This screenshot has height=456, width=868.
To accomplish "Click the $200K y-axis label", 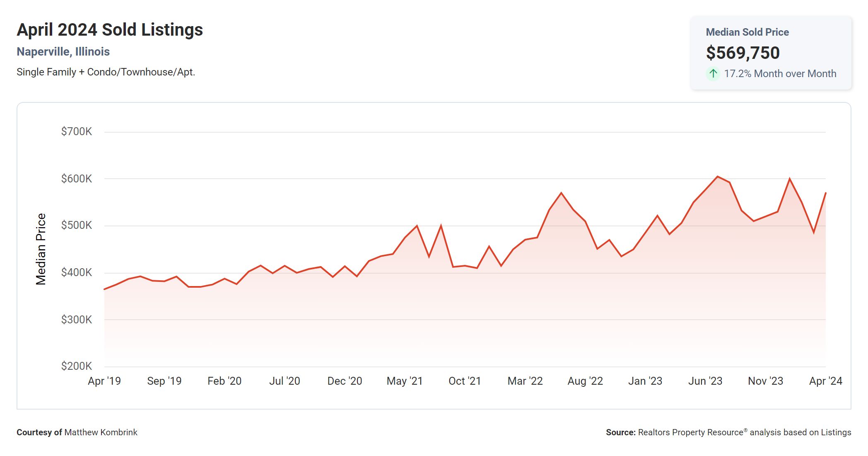I will click(x=77, y=366).
